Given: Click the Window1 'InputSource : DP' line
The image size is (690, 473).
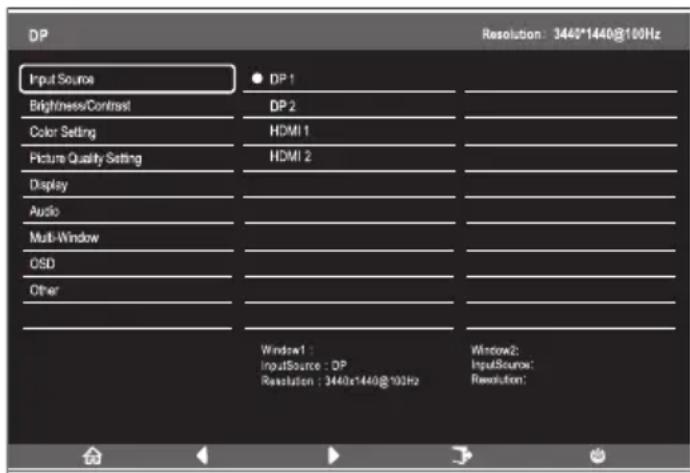Looking at the screenshot, I should [x=304, y=366].
